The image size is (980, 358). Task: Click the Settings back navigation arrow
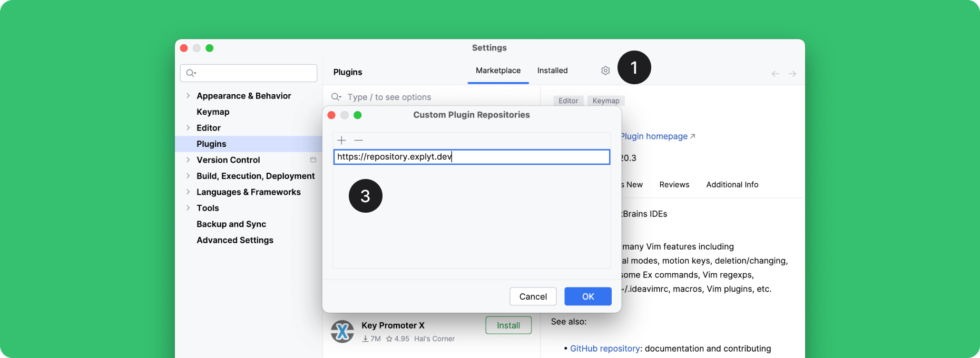(776, 74)
